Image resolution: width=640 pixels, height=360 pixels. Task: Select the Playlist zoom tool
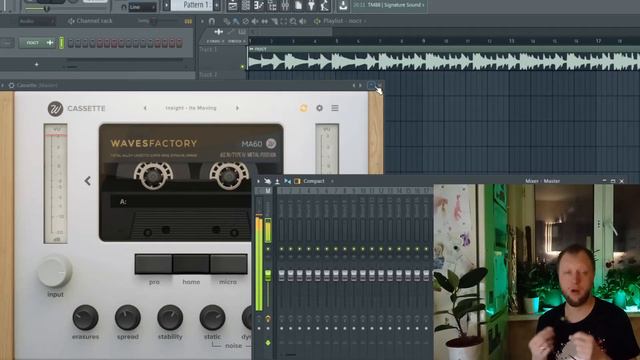[x=293, y=21]
